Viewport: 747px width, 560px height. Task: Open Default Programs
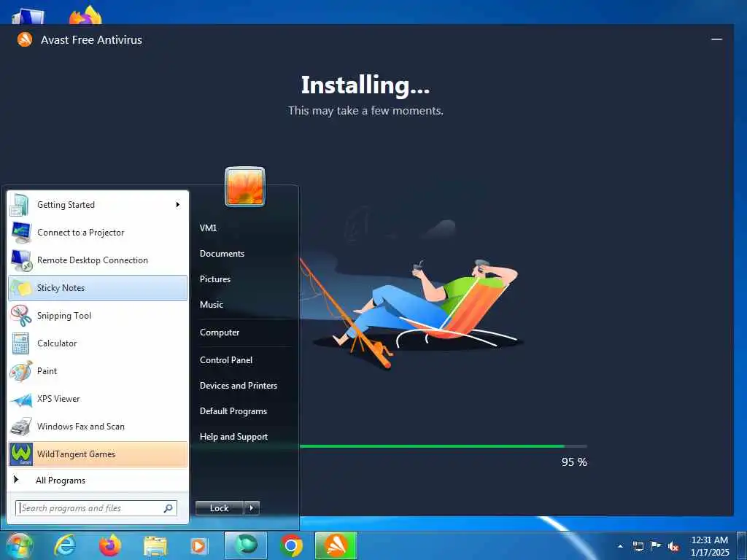(233, 411)
